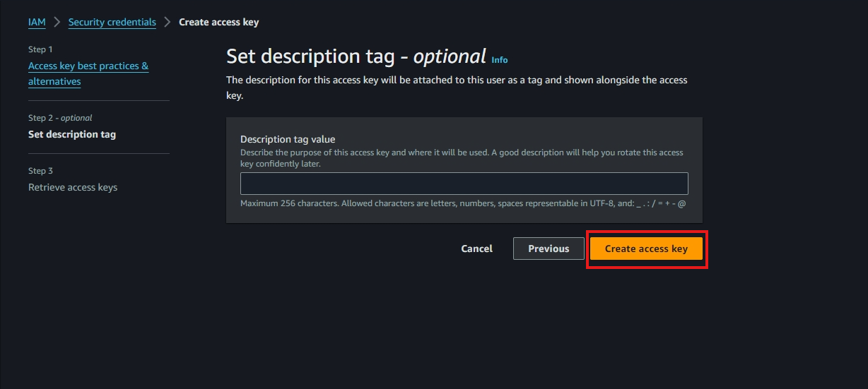Go to the Security credentials breadcrumb
Viewport: 868px width, 389px height.
(112, 22)
